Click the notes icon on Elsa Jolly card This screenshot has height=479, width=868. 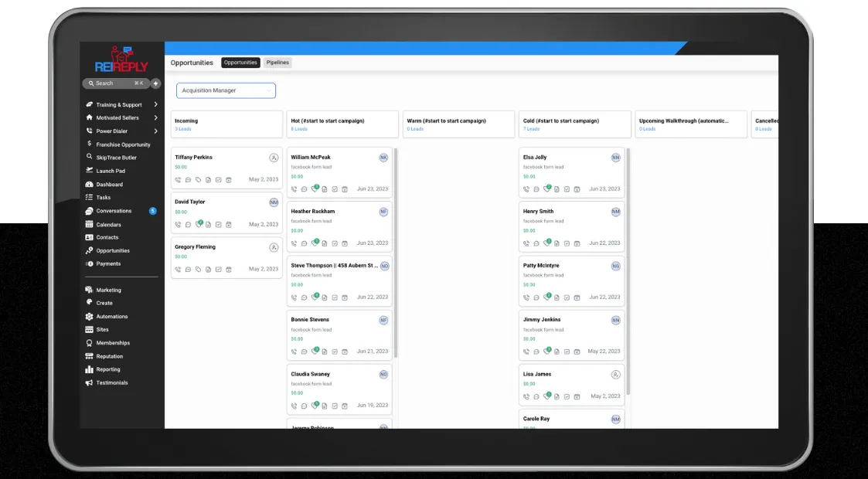(557, 189)
